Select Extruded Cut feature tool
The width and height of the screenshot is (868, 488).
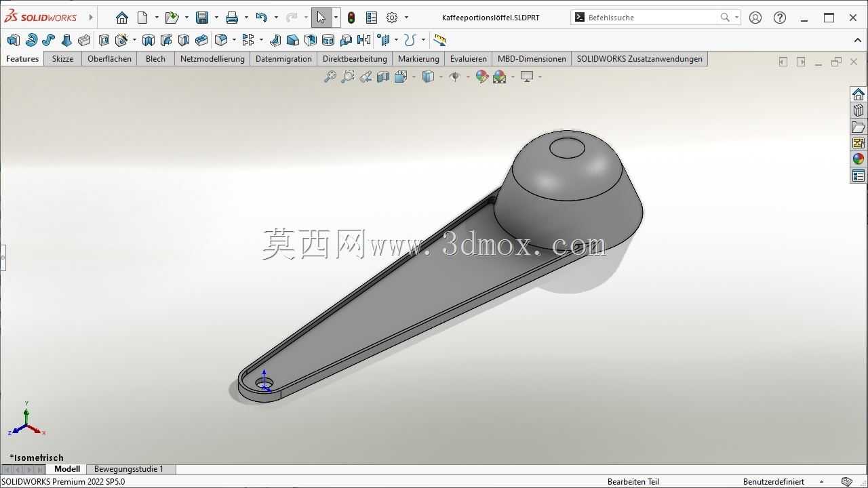(x=104, y=40)
